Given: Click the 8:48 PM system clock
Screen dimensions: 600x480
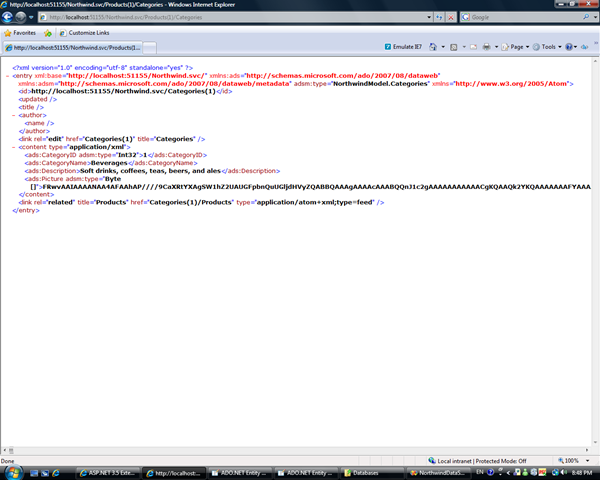Looking at the screenshot, I should [582, 473].
